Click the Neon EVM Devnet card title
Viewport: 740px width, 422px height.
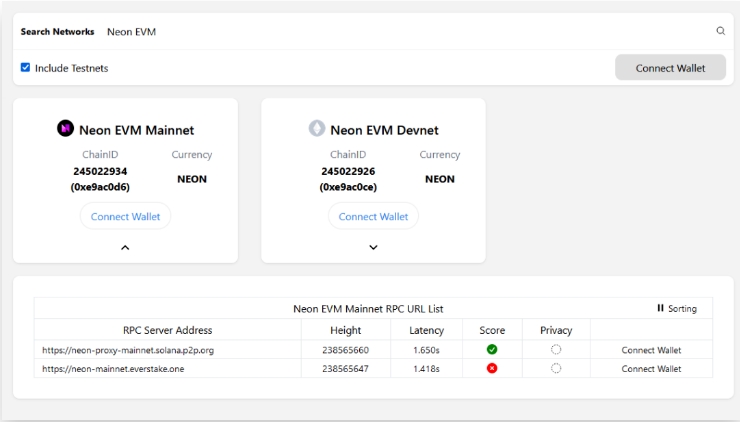[384, 130]
